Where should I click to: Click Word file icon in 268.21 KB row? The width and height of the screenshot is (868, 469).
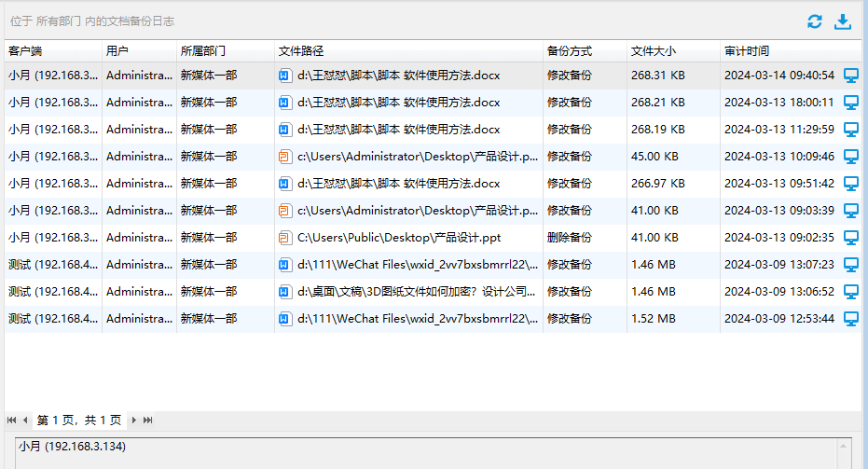(x=284, y=103)
